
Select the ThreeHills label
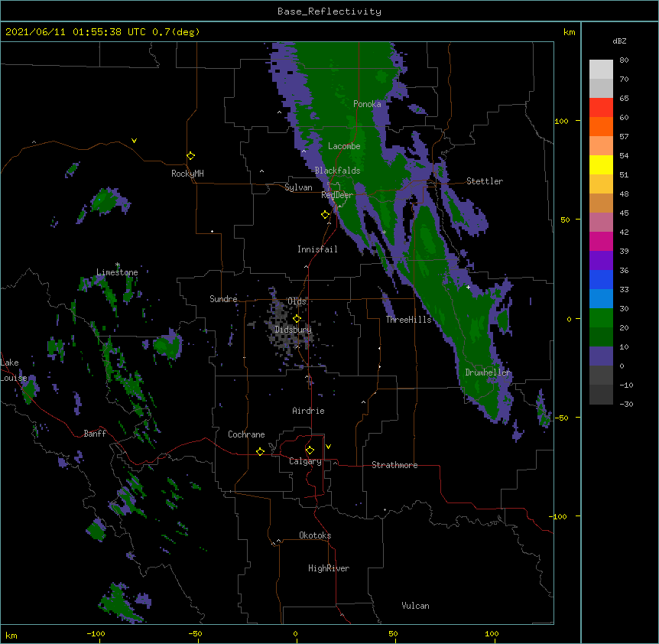point(408,320)
